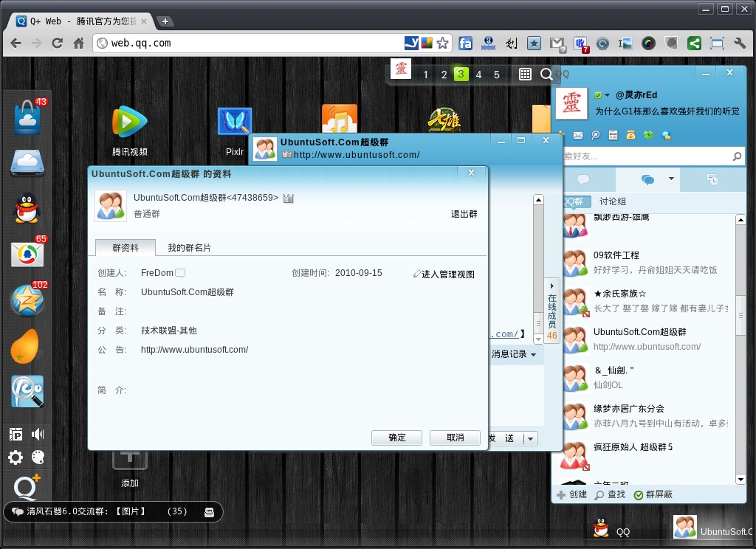Expand the 在线成员 online members panel

pyautogui.click(x=552, y=311)
